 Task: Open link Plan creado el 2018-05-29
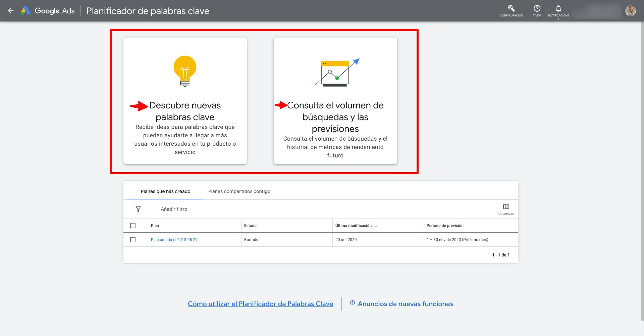coord(174,240)
